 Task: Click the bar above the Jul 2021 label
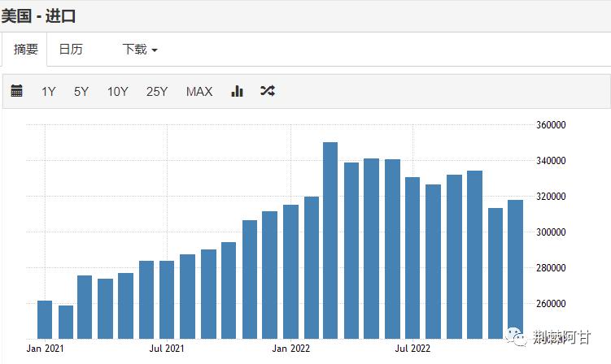[167, 299]
